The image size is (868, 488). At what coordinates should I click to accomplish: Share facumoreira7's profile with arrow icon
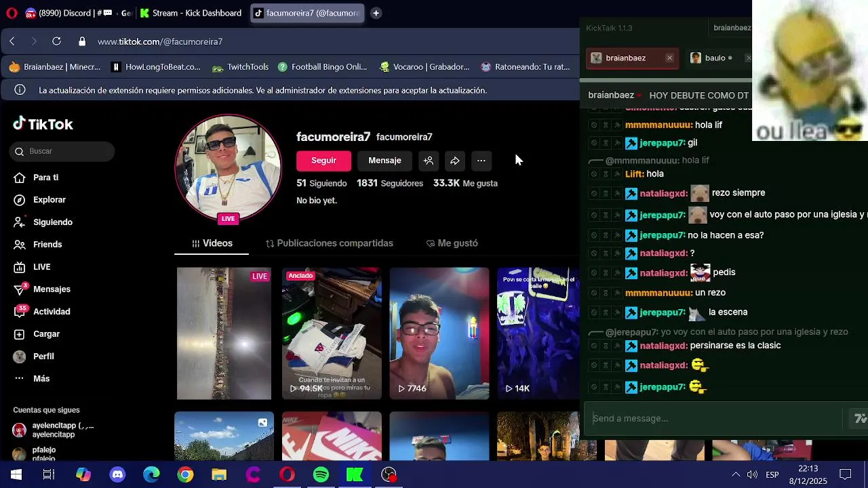(x=455, y=161)
